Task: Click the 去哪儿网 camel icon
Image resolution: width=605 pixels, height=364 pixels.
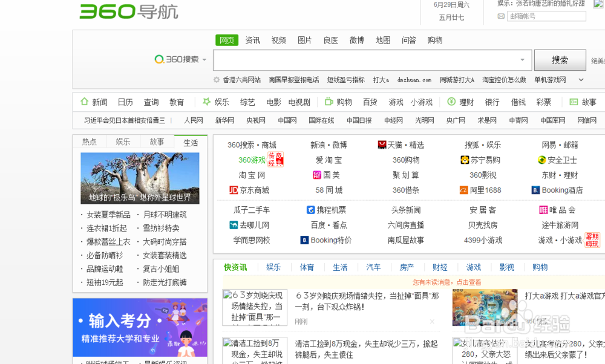Action: [x=234, y=225]
